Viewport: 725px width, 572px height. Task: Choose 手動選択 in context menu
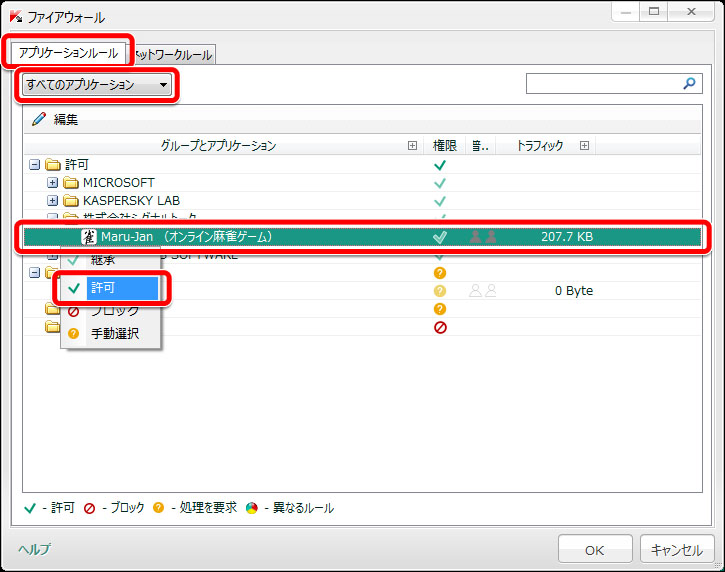click(x=111, y=333)
